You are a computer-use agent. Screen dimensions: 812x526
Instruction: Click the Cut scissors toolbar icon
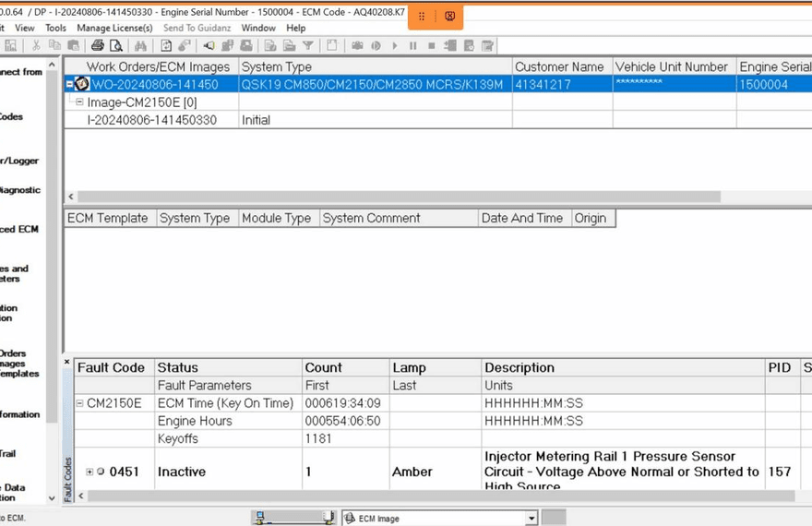point(36,45)
